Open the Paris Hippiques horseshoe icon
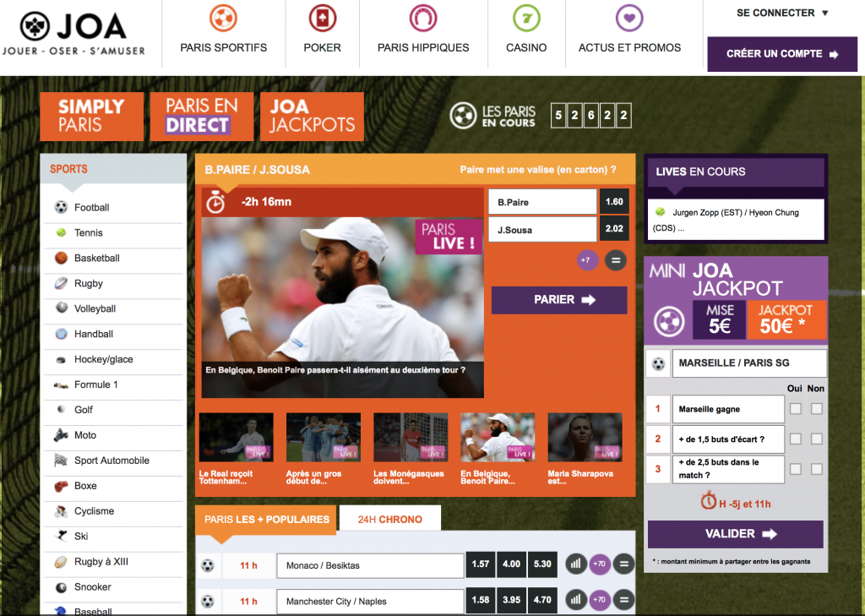Screen dimensions: 865x616 coord(423,19)
